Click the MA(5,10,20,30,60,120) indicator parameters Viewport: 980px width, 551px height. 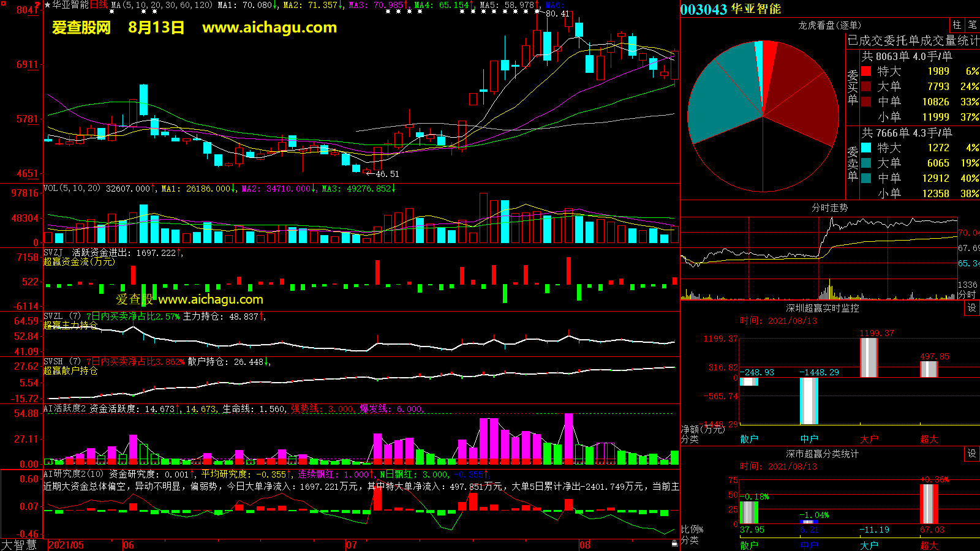[162, 5]
